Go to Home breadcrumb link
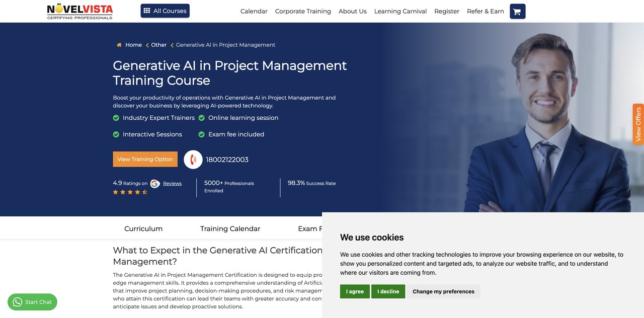Screen dimensions: 644x318 [133, 45]
